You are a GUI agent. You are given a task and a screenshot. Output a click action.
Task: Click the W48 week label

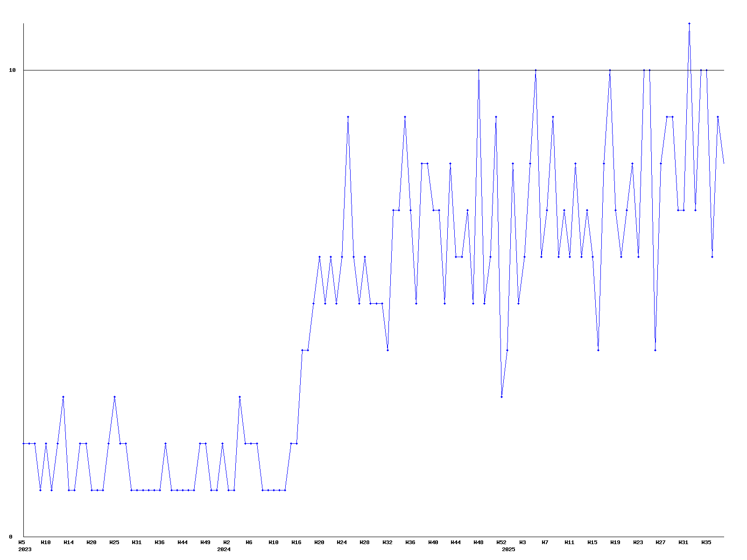click(x=479, y=542)
